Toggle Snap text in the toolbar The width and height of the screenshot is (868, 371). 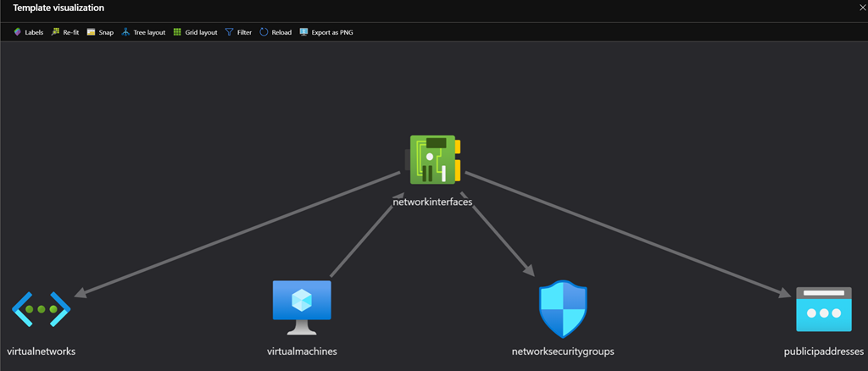[106, 33]
